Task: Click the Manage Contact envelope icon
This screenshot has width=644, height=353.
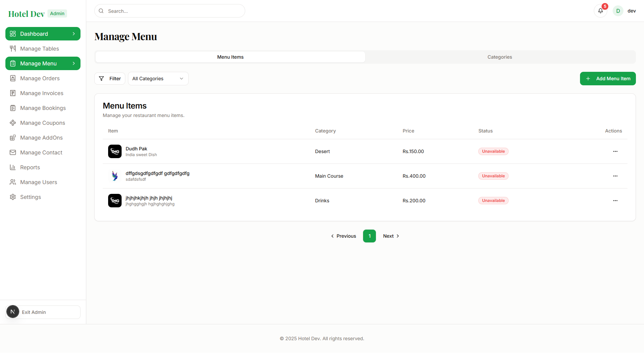Action: click(13, 152)
